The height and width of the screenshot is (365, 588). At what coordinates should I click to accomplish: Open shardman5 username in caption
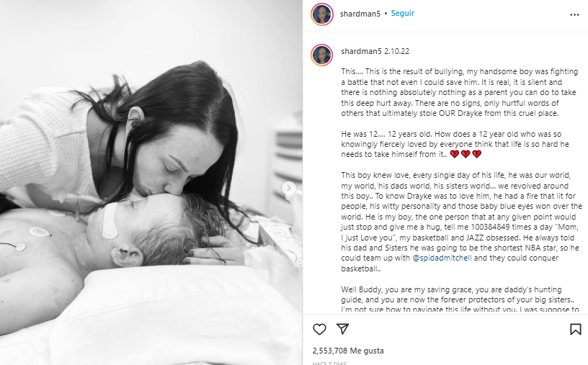point(361,51)
